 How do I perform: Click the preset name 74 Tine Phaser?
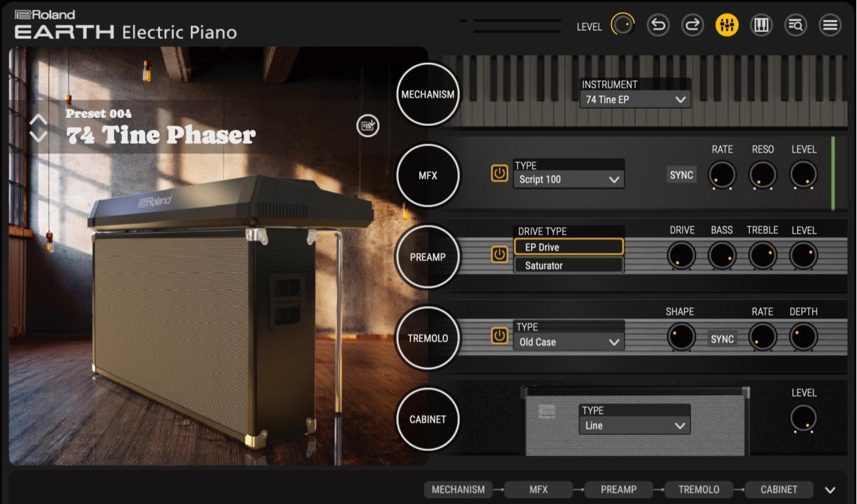pyautogui.click(x=161, y=135)
